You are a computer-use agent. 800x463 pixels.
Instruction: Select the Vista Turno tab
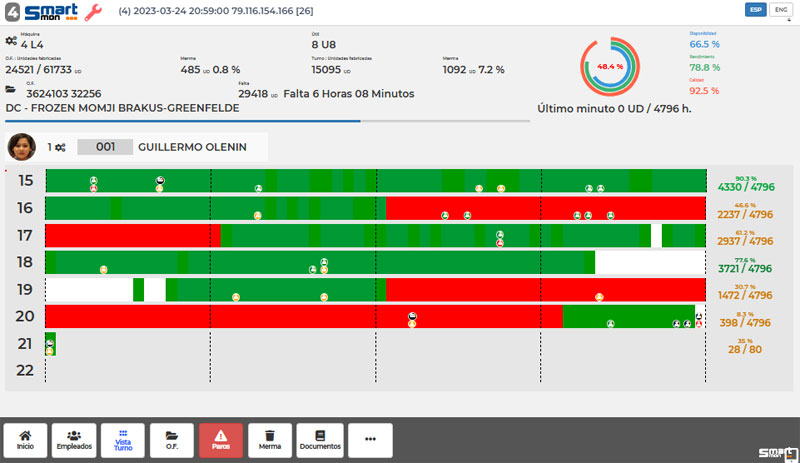click(x=123, y=440)
